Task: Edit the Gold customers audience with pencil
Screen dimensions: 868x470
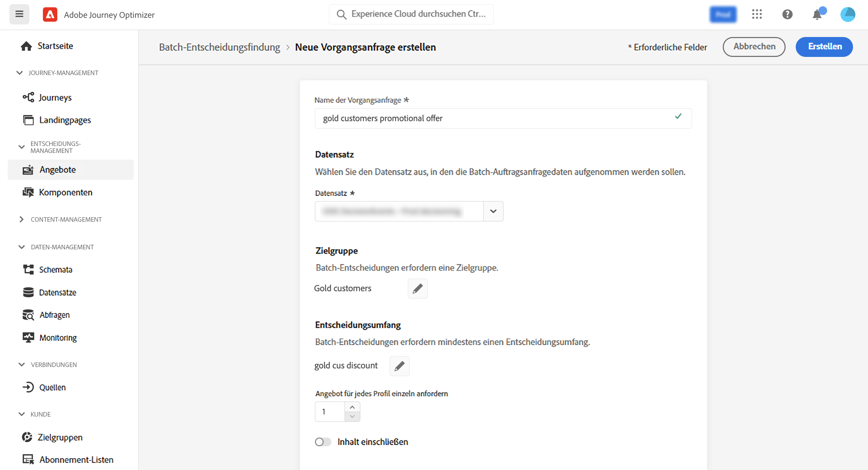Action: 418,288
